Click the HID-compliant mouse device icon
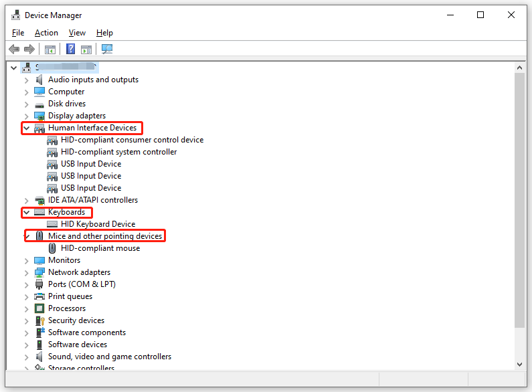 point(52,248)
